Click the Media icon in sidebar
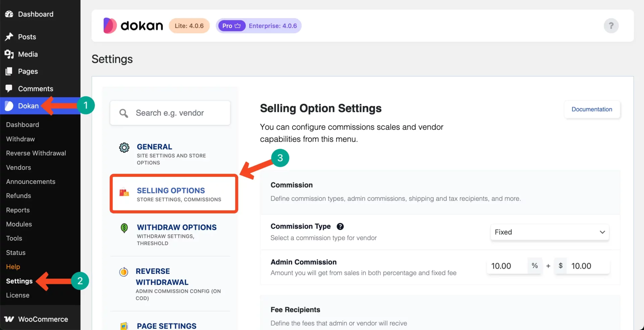 point(9,54)
